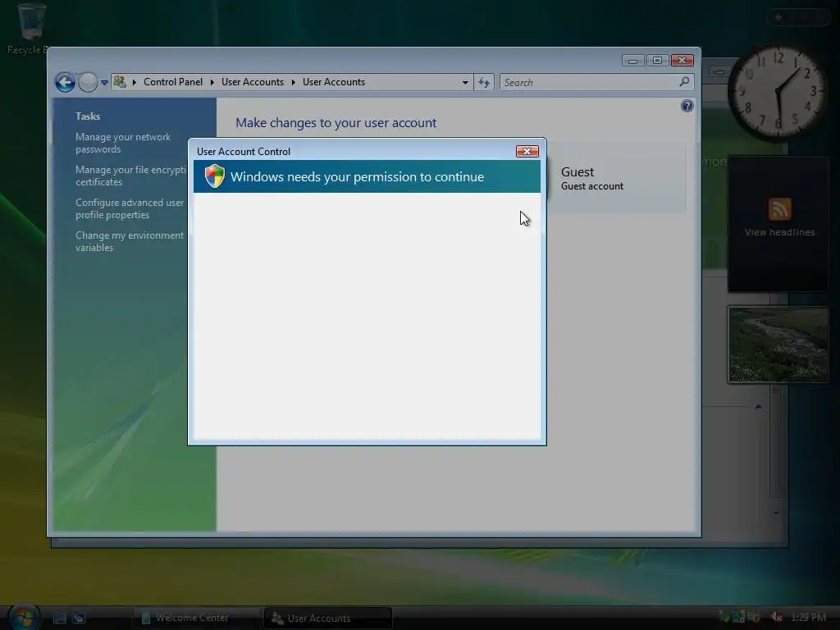840x630 pixels.
Task: Go back with the blue back arrow
Action: pyautogui.click(x=65, y=83)
